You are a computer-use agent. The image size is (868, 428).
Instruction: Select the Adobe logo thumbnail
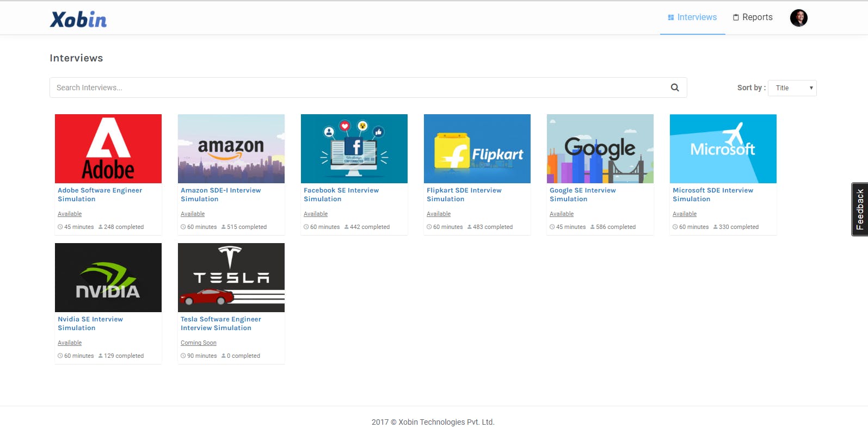click(108, 148)
